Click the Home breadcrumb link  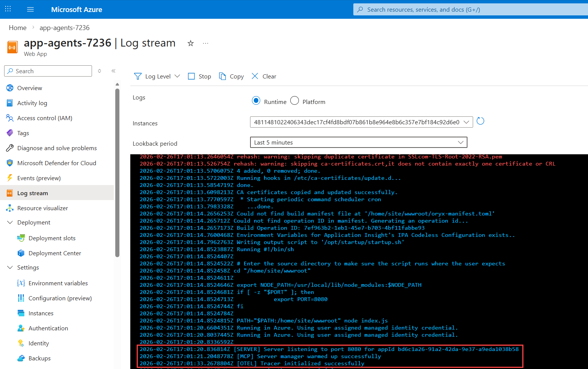(18, 28)
